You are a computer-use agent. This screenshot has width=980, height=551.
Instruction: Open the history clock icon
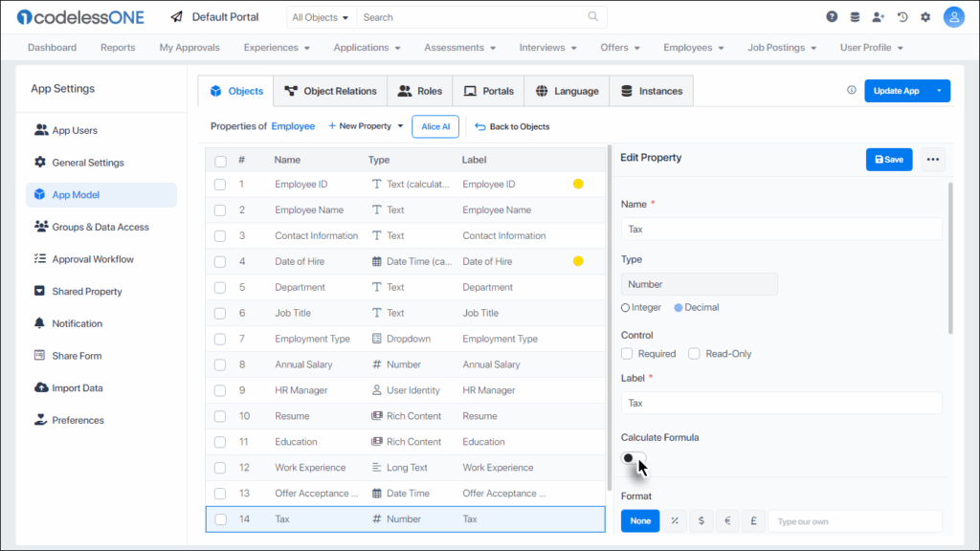902,17
